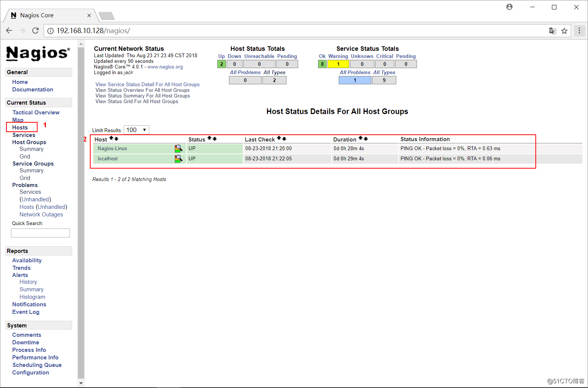Sort Host column descending arrow
Screen dimensions: 588x388
(116, 139)
